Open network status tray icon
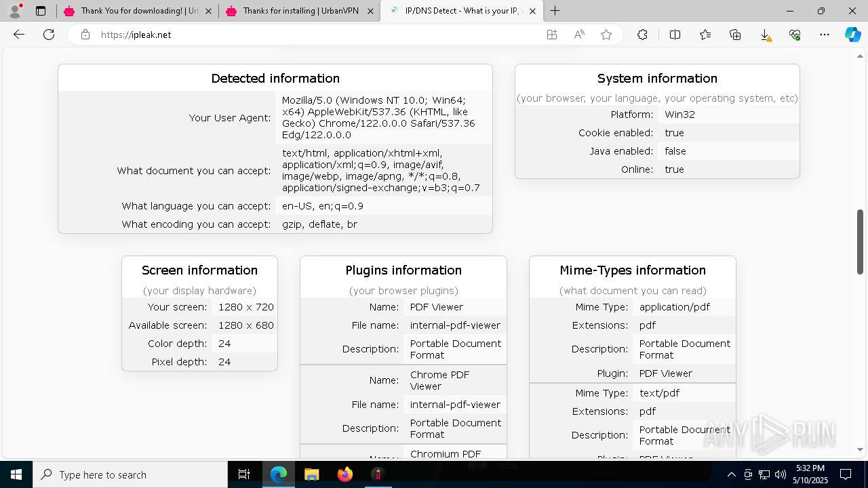868x488 pixels. tap(764, 474)
